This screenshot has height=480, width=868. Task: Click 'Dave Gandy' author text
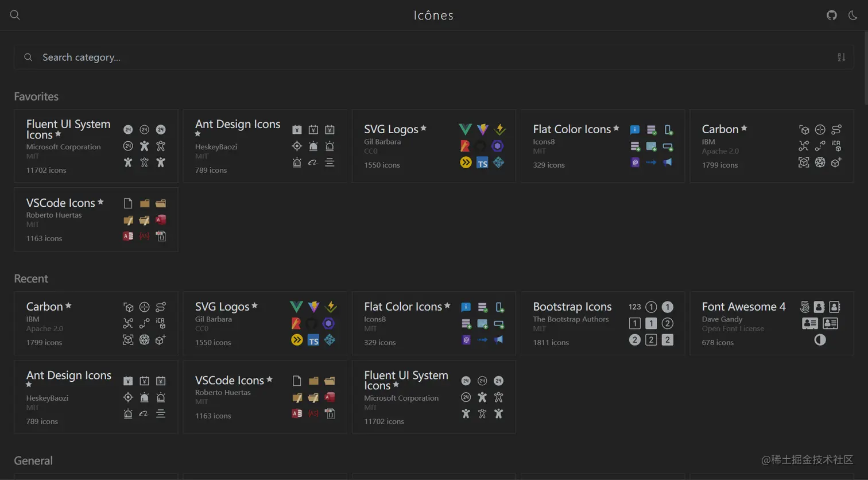point(722,319)
